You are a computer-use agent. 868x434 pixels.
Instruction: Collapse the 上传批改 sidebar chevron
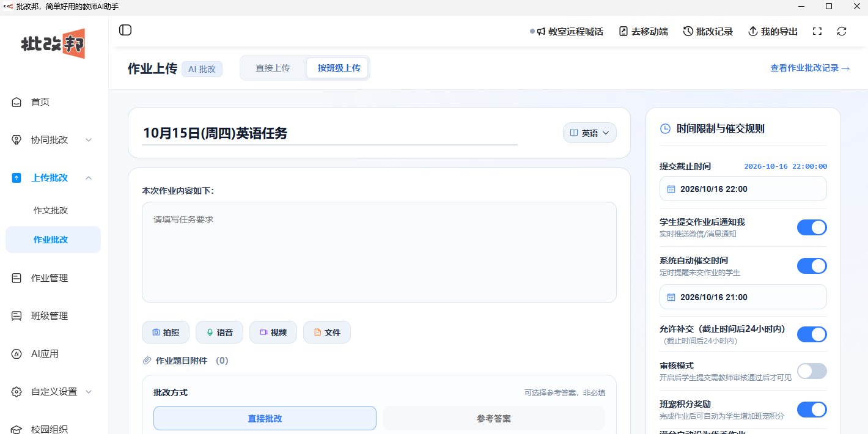click(89, 178)
